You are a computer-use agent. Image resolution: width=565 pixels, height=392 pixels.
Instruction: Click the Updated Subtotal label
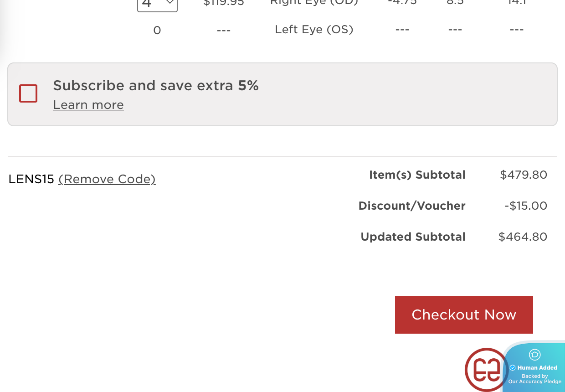click(413, 237)
